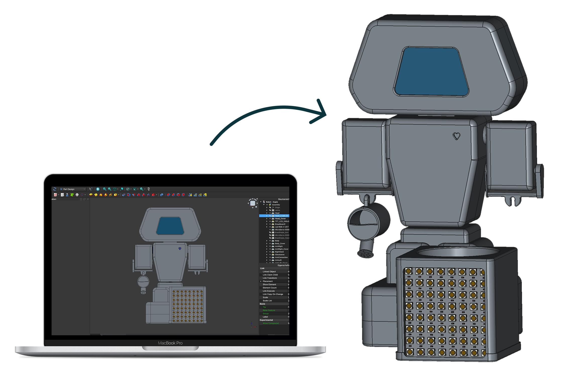Select the Hole tool icon
This screenshot has width=562, height=392.
[129, 195]
